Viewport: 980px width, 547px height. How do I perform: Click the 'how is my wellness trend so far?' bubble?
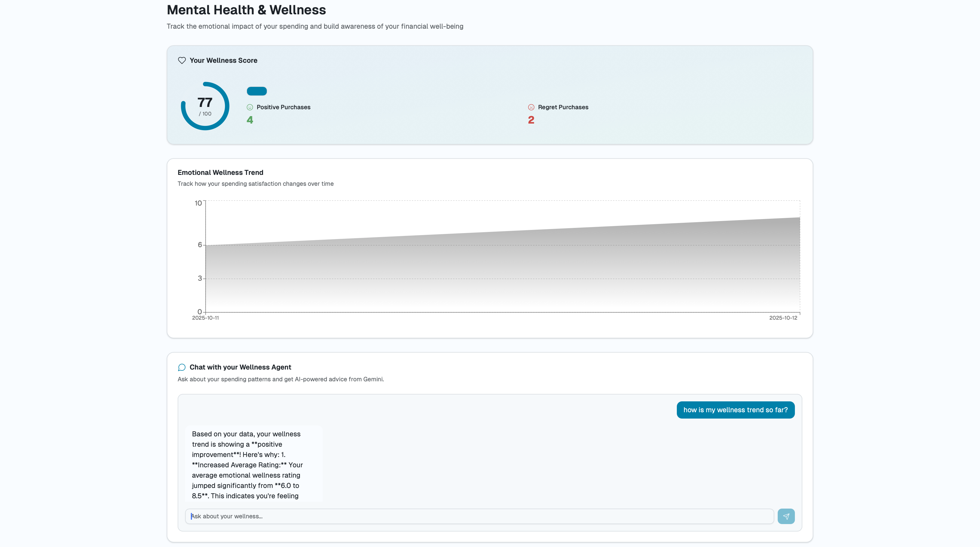[735, 410]
